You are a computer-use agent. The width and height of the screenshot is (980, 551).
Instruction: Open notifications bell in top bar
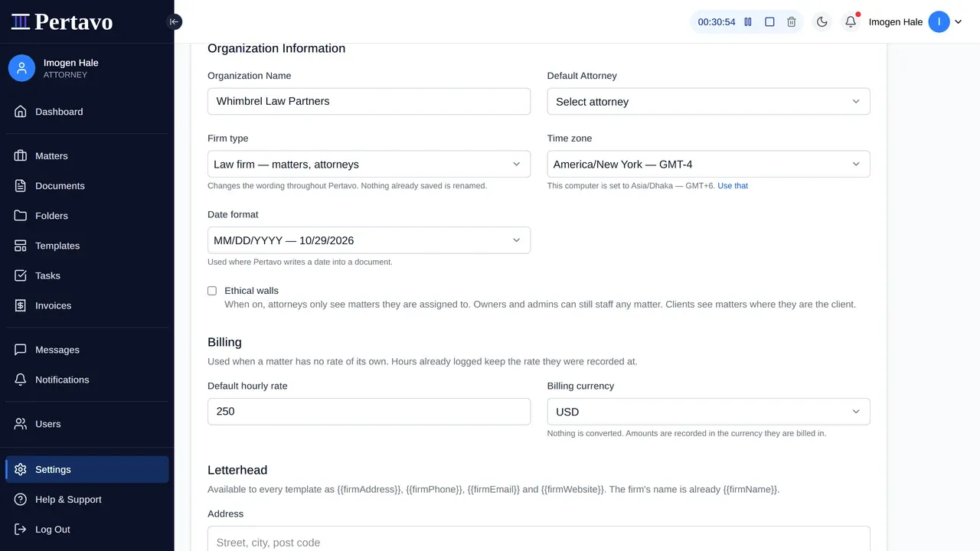[851, 22]
